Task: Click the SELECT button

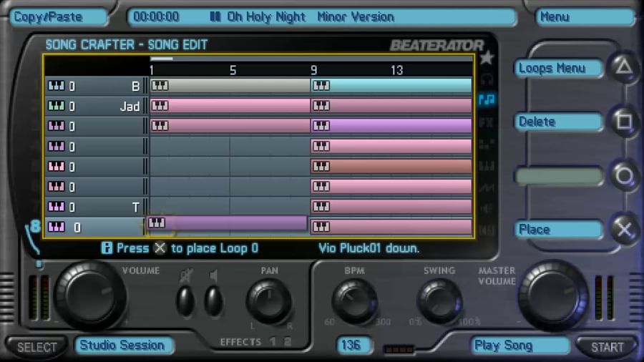Action: [37, 347]
